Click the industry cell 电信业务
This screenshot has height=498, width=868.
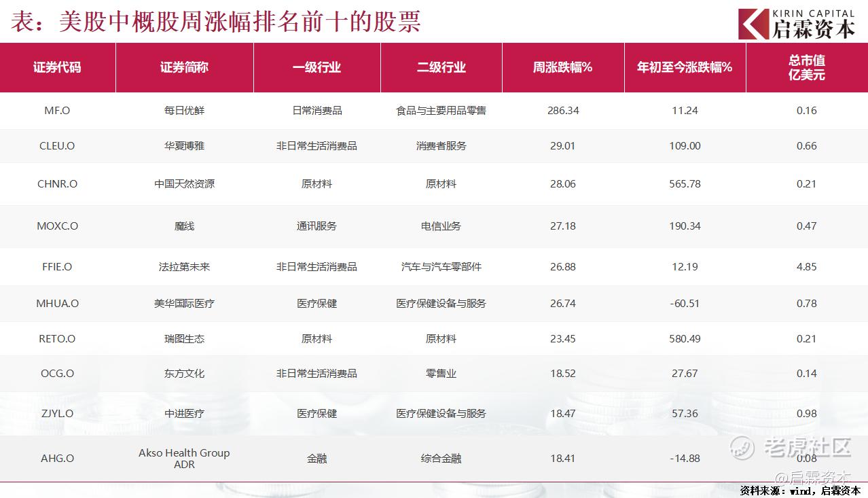coord(441,226)
